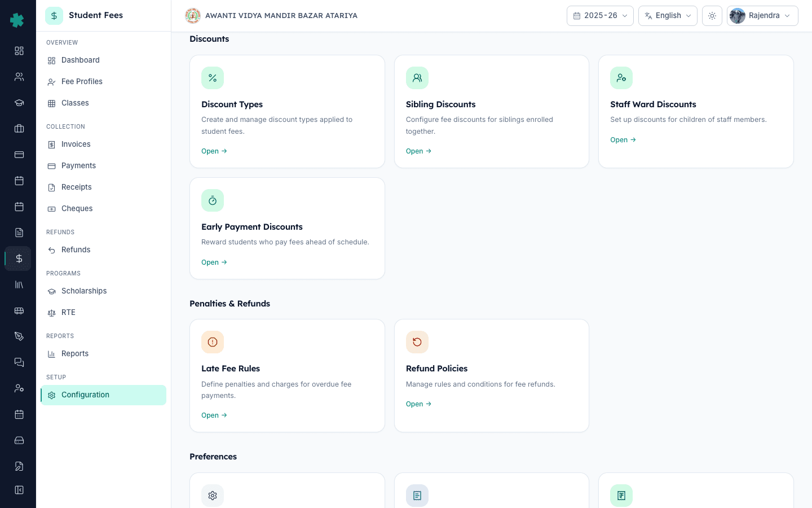812x508 pixels.
Task: Open RTE in the sidebar
Action: [x=103, y=313]
